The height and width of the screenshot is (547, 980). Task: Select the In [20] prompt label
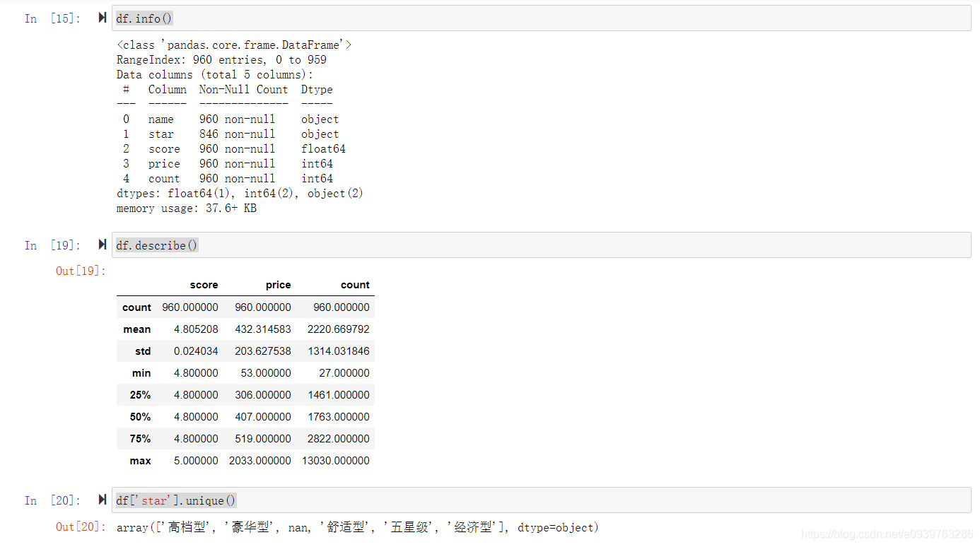coord(53,500)
